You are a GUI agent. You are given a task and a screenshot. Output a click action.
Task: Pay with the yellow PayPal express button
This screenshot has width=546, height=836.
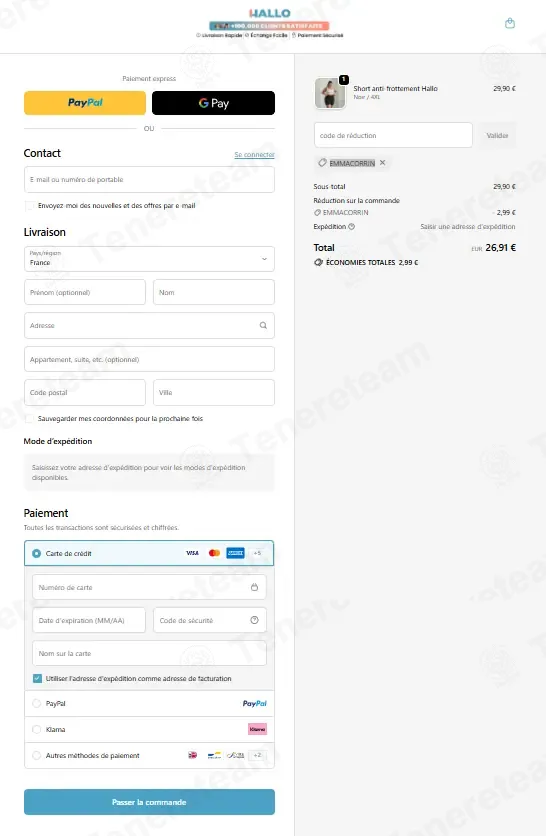pos(85,103)
